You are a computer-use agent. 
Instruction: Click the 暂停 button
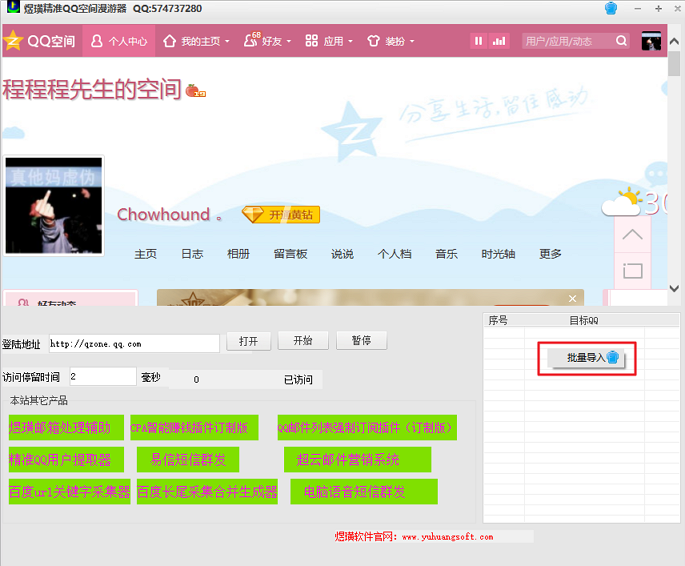[361, 340]
